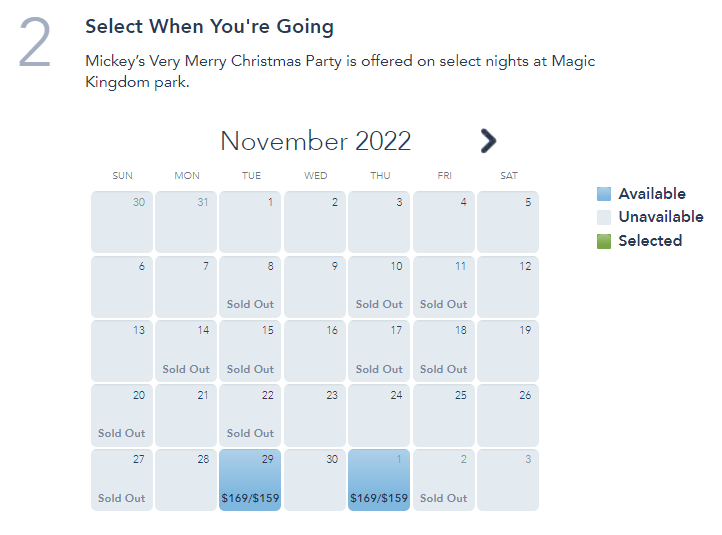Click the November 2022 month heading

(x=315, y=141)
